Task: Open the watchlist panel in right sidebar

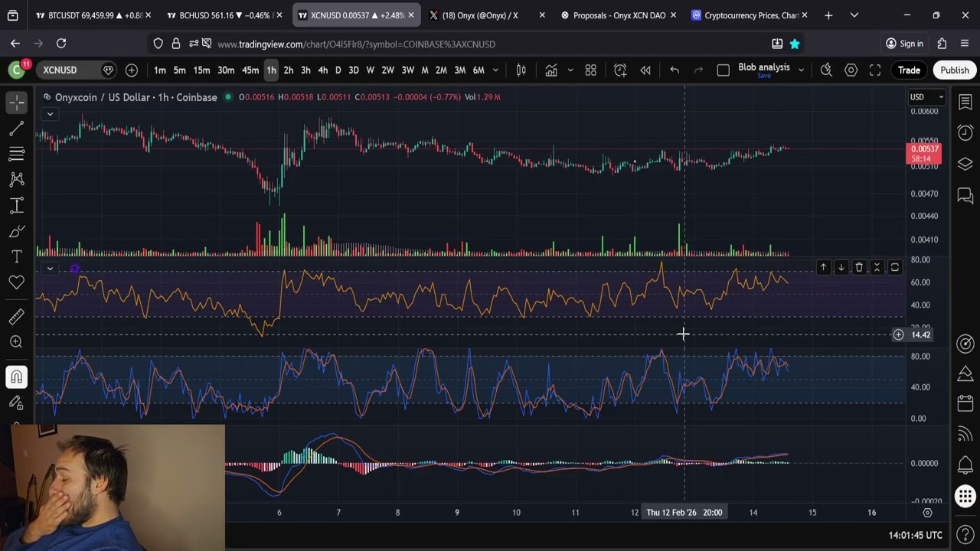Action: click(965, 102)
